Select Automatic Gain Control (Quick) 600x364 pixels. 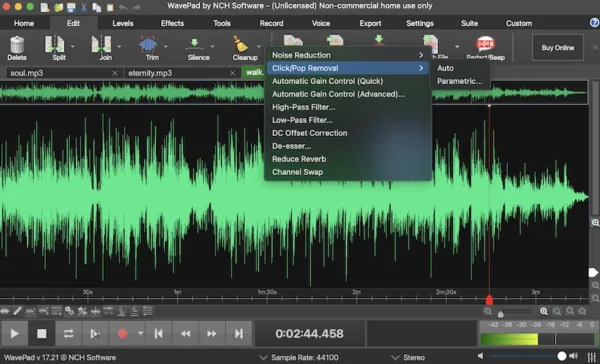(x=348, y=81)
